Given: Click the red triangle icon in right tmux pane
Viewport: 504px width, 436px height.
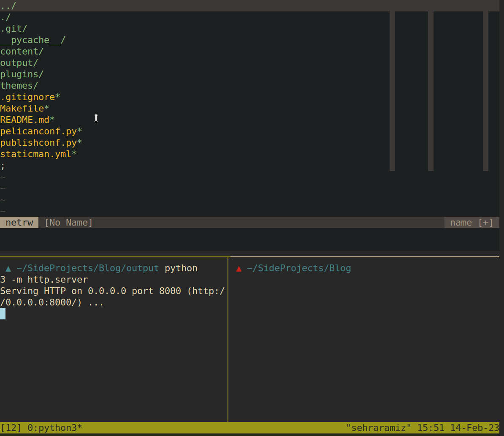Looking at the screenshot, I should pos(238,268).
